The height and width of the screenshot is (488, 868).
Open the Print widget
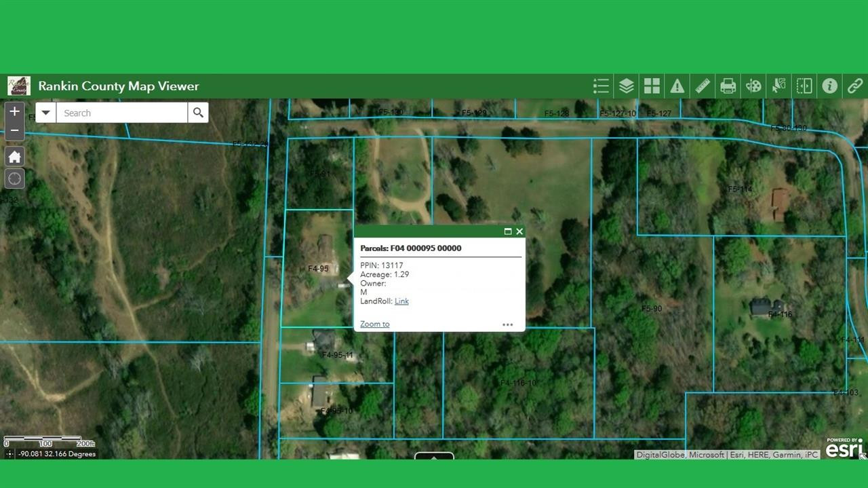[728, 86]
